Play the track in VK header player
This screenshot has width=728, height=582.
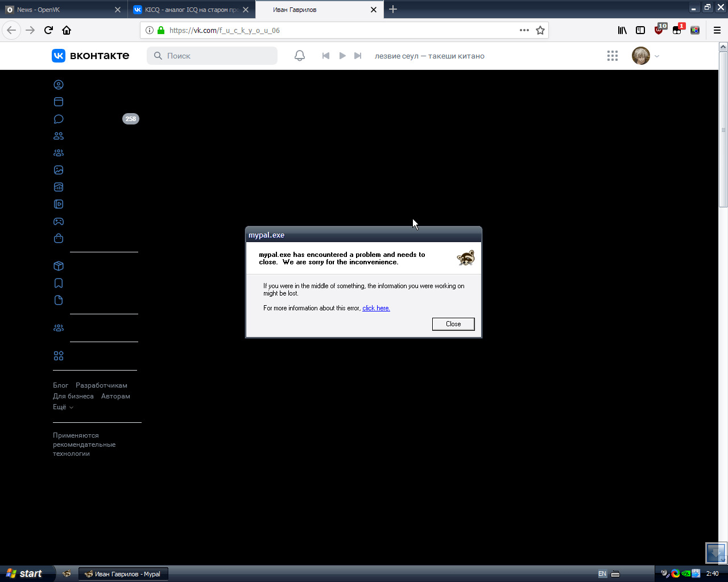342,56
